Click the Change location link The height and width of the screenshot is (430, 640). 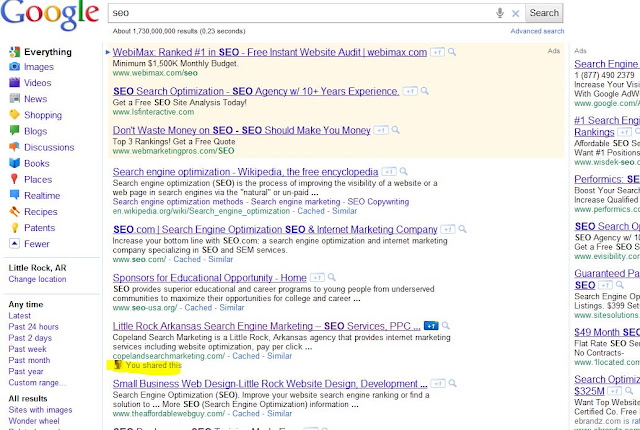point(37,279)
